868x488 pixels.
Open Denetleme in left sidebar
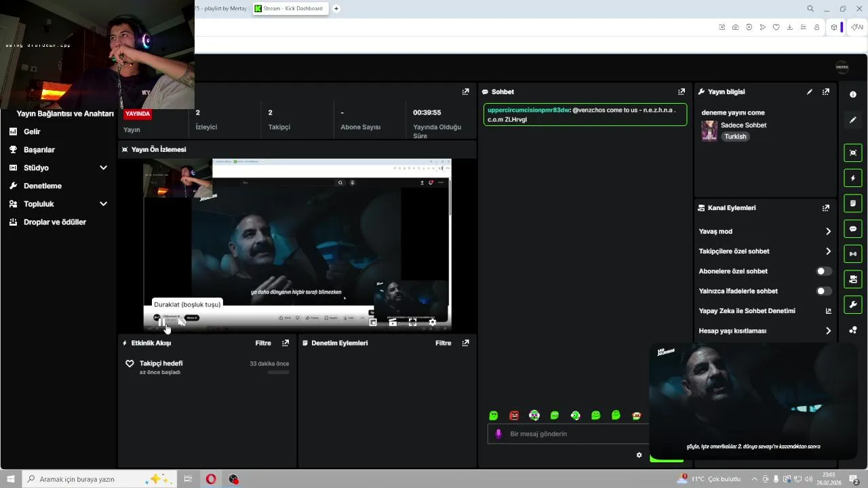43,186
